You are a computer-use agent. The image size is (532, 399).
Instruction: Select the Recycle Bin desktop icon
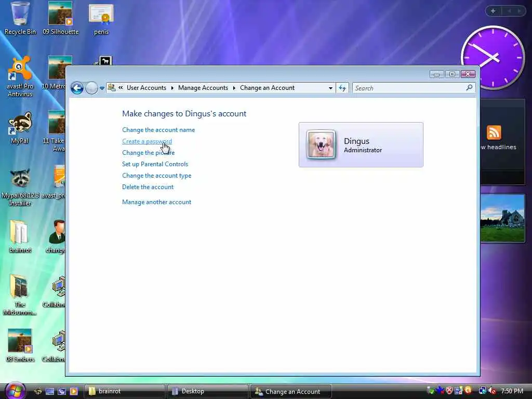coord(20,18)
